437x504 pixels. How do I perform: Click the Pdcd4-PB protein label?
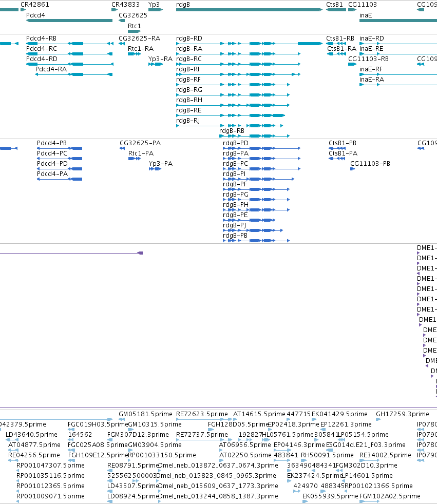pos(52,143)
